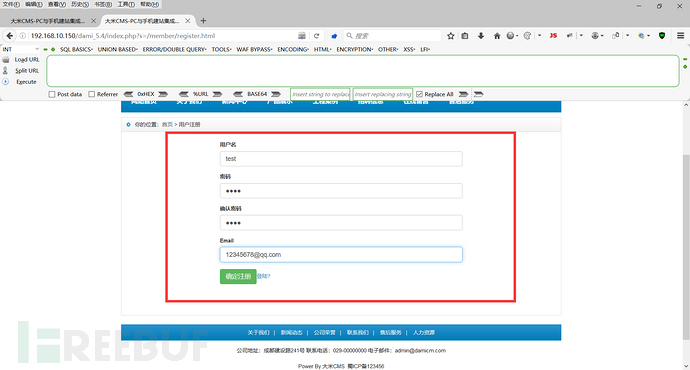Expand the UNION BASED menu
Image resolution: width=690 pixels, height=370 pixels.
pyautogui.click(x=117, y=49)
